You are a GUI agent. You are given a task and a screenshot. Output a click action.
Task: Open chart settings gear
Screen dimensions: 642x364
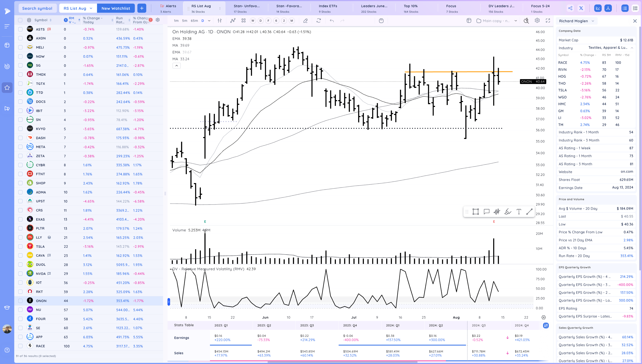537,21
